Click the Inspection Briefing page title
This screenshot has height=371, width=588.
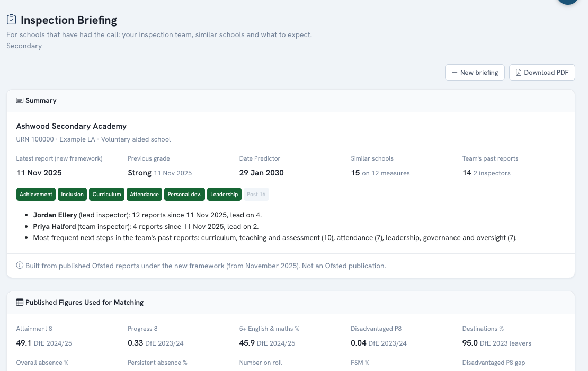pos(69,20)
